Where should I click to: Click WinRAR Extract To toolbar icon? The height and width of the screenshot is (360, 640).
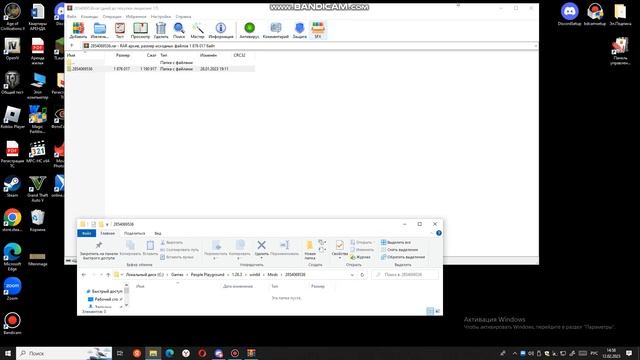pos(100,31)
